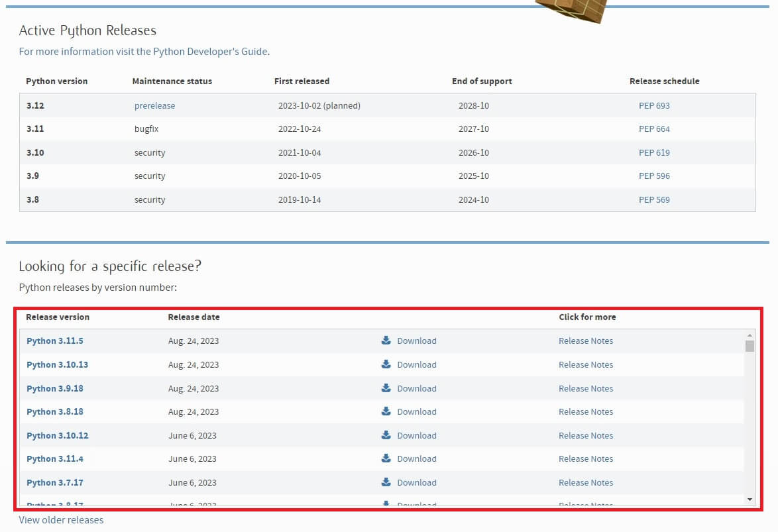Viewport: 778px width, 532px height.
Task: Click the Click for more column header
Action: tap(587, 317)
